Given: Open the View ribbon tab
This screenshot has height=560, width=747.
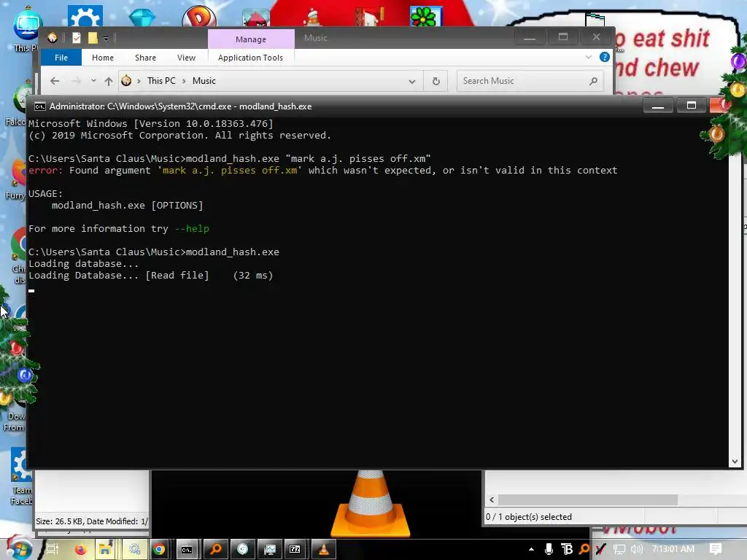Looking at the screenshot, I should (186, 58).
